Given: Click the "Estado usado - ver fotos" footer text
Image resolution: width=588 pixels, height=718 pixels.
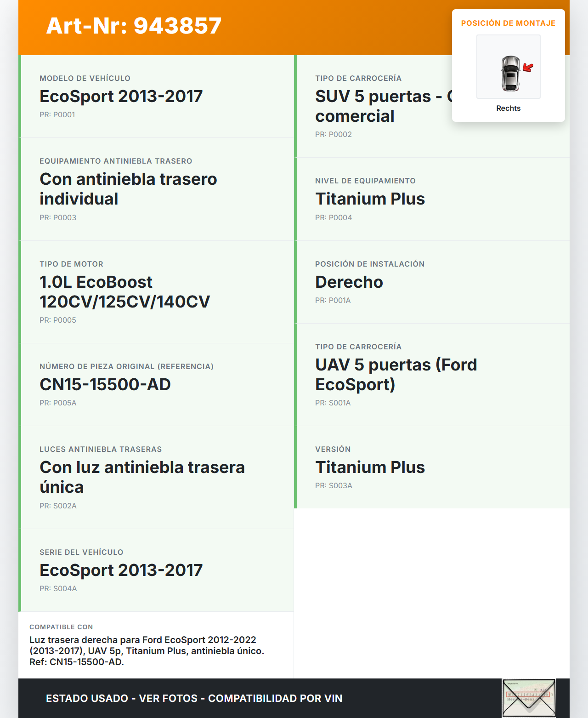Looking at the screenshot, I should [194, 698].
